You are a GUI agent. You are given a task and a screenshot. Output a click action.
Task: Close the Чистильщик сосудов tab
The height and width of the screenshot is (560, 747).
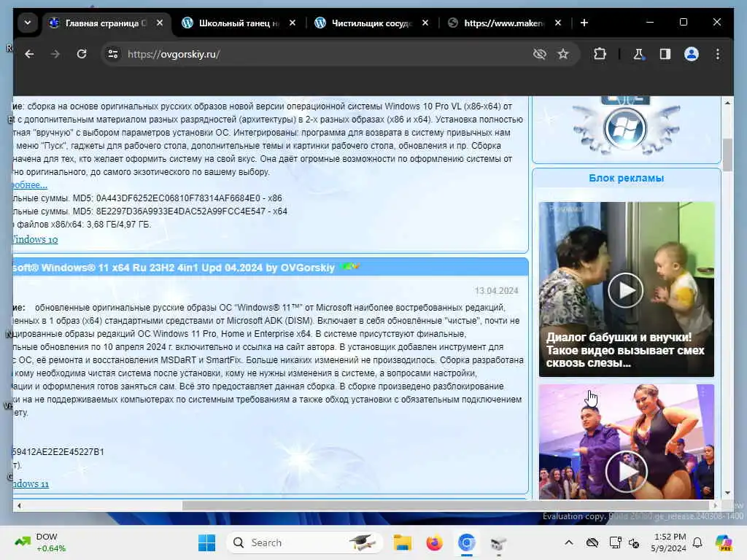(x=425, y=23)
